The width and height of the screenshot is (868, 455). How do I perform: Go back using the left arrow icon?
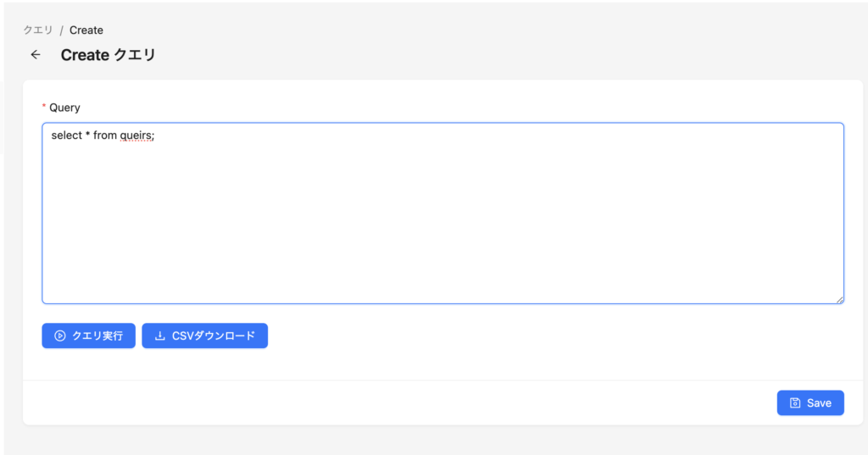36,55
